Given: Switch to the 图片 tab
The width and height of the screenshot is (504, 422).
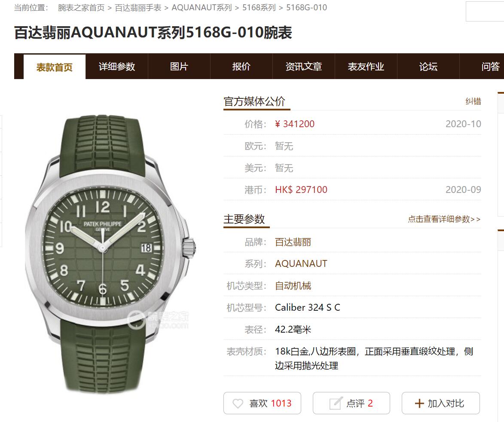Looking at the screenshot, I should coord(179,67).
